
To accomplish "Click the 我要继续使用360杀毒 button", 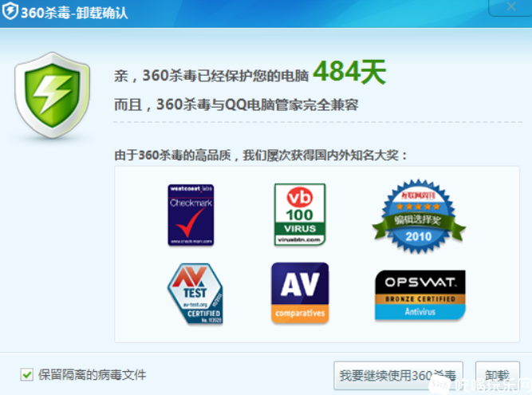I will click(398, 375).
